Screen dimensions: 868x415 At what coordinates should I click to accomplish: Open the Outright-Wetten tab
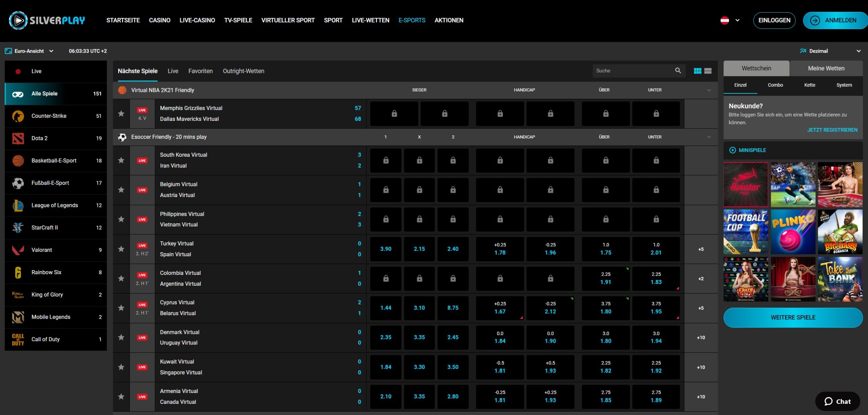pos(243,71)
